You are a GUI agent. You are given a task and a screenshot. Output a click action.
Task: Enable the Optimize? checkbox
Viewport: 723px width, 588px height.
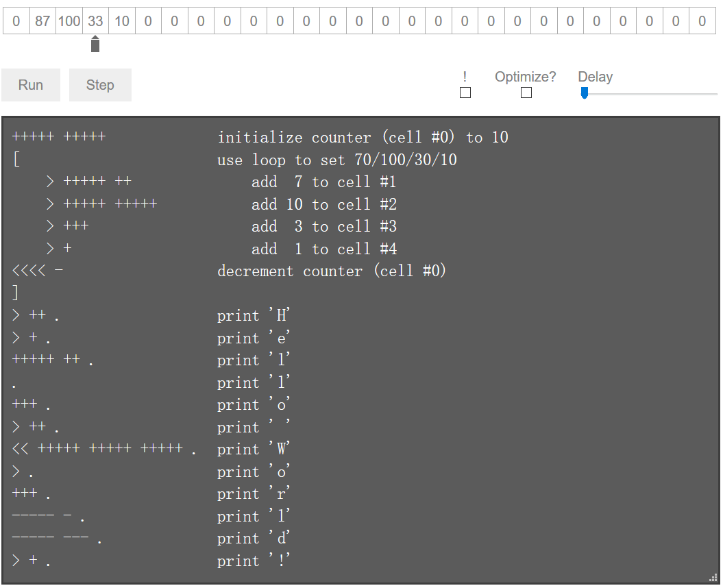(x=526, y=93)
